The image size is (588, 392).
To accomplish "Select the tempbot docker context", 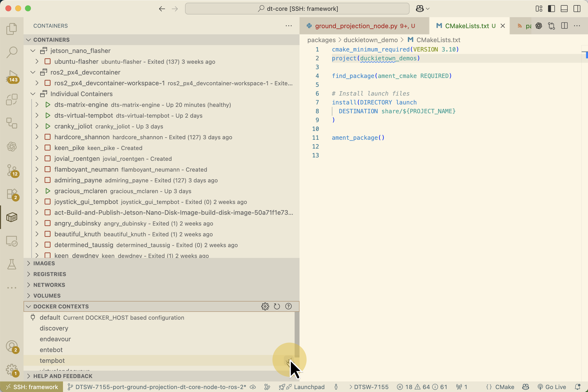I will (52, 361).
